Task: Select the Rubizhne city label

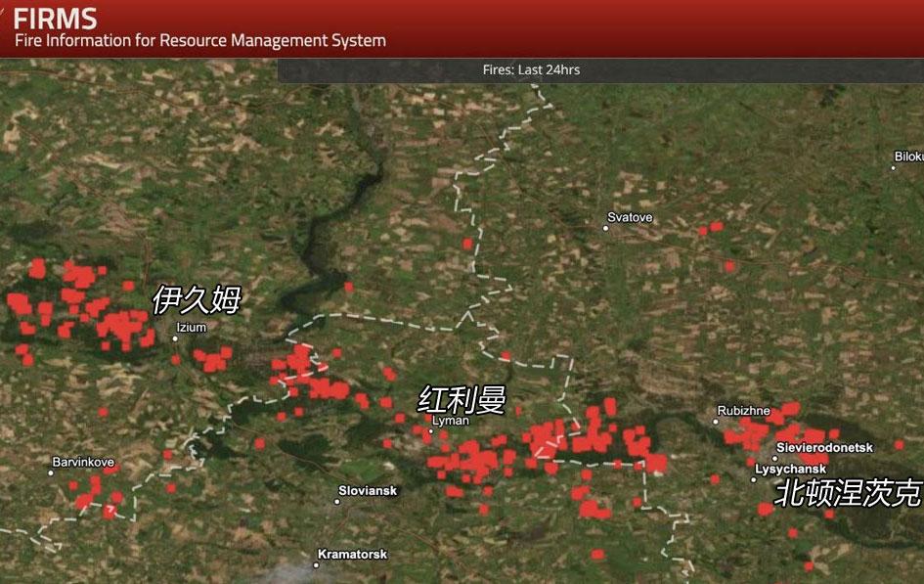Action: (x=743, y=410)
